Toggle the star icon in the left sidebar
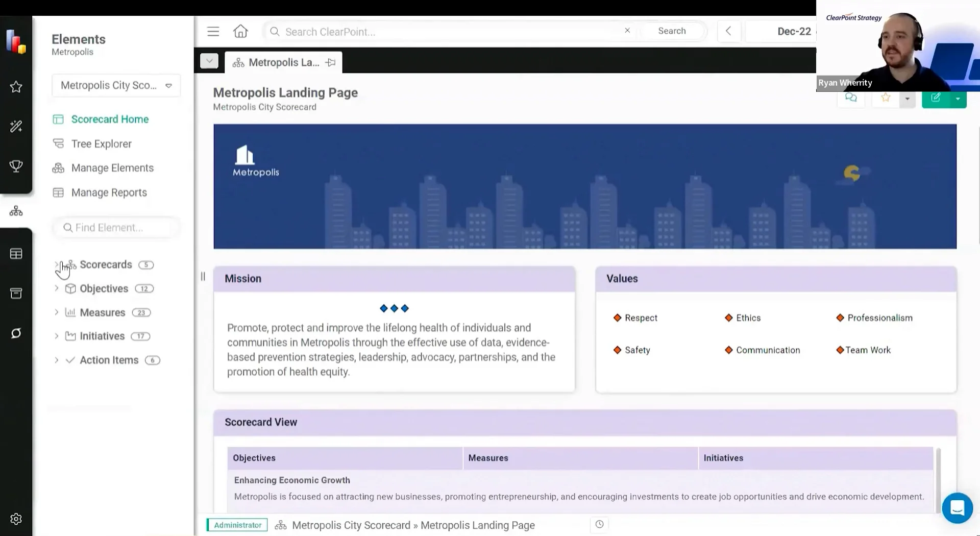This screenshot has width=980, height=536. coord(16,87)
